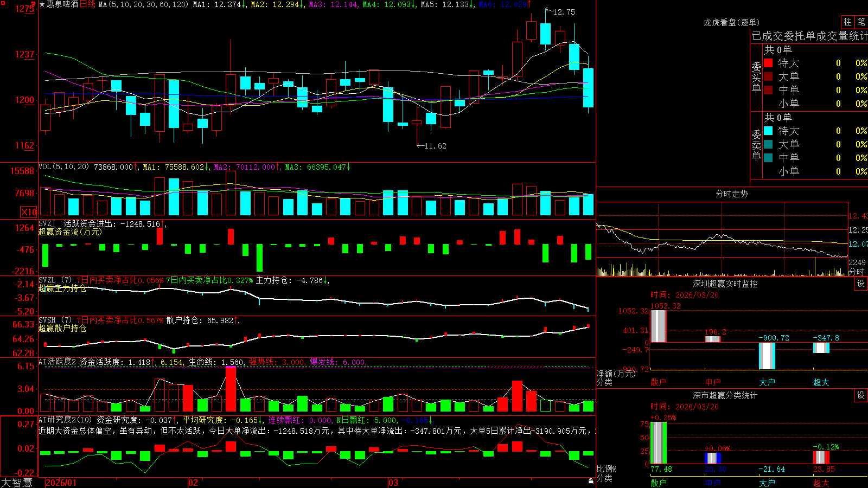Click the 02 month marker on the timeline
868x488 pixels.
click(193, 483)
